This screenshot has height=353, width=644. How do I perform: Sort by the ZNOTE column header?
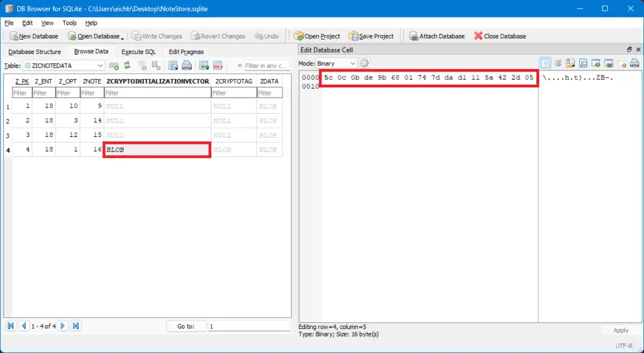tap(92, 81)
